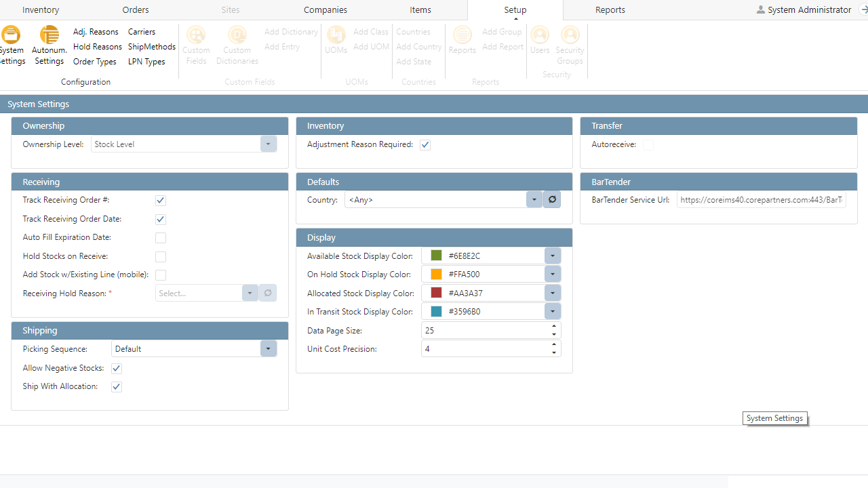
Task: Open Autonum. Settings ribbon icon
Action: pyautogui.click(x=50, y=45)
